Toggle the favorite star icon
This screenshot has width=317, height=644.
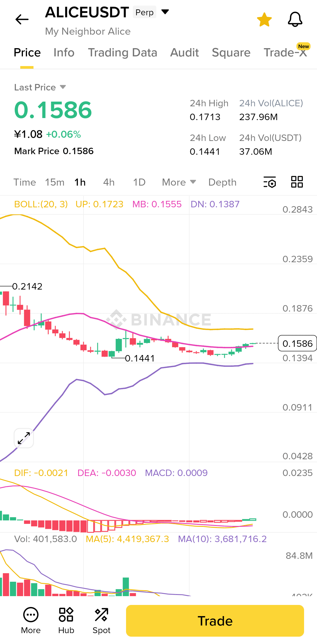264,20
